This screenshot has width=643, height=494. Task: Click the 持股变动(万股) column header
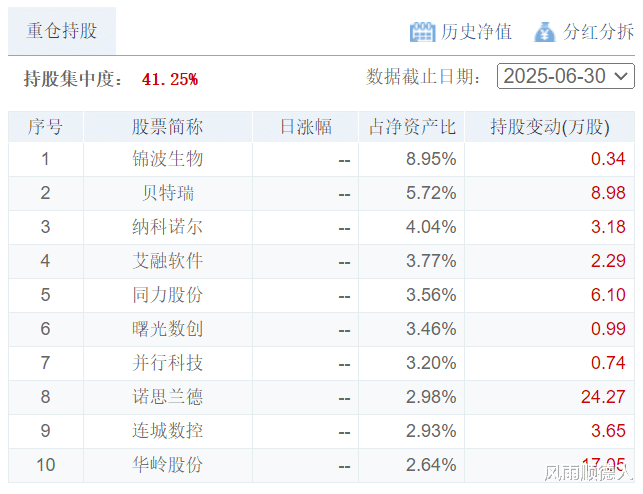click(550, 127)
